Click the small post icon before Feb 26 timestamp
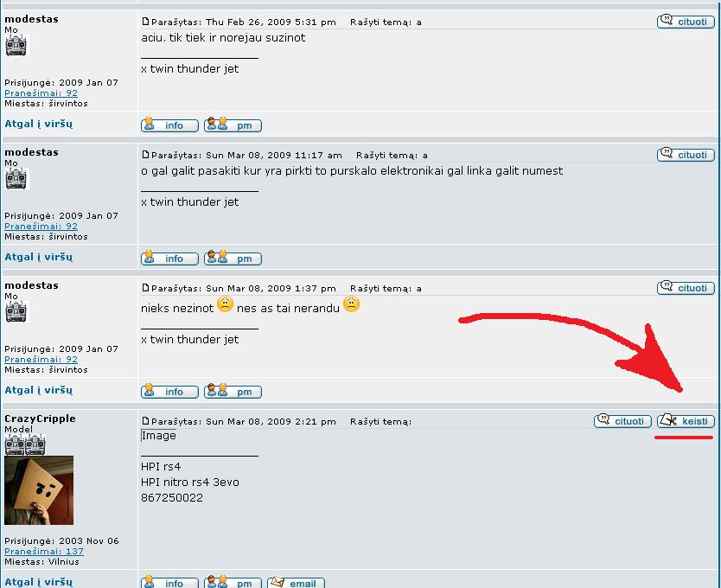 point(145,22)
